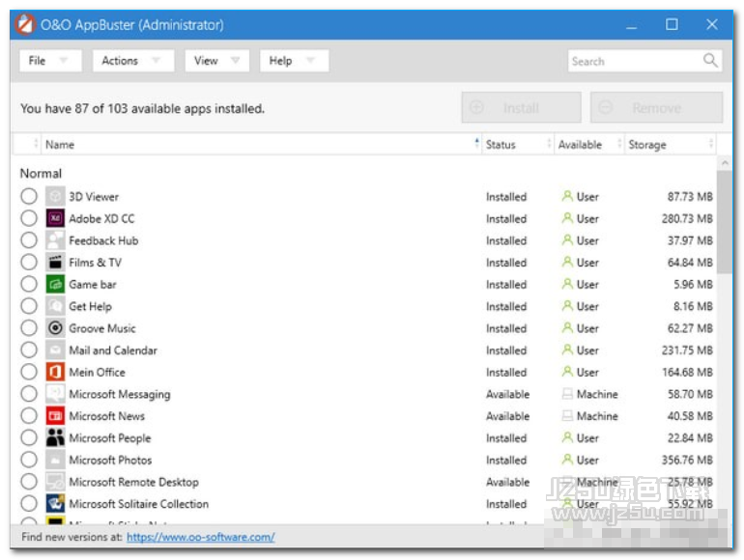Click the Get Help app icon
Screen dimensions: 744x560
point(55,306)
